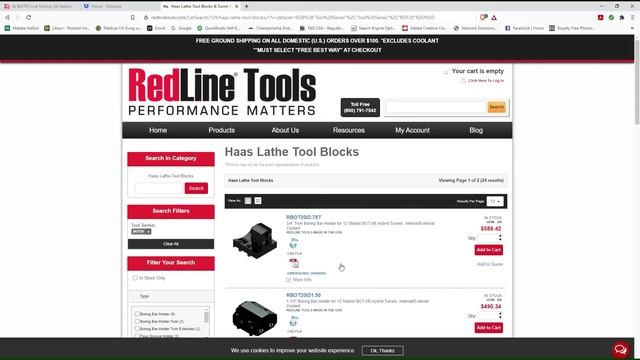
Task: Check the Boring Bar Holder Twin Extended filter
Action: (x=137, y=329)
